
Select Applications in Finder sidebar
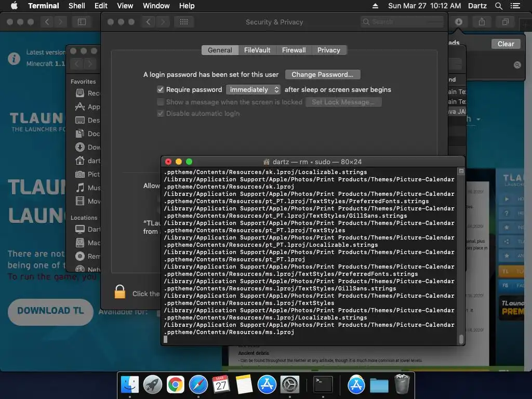point(87,107)
